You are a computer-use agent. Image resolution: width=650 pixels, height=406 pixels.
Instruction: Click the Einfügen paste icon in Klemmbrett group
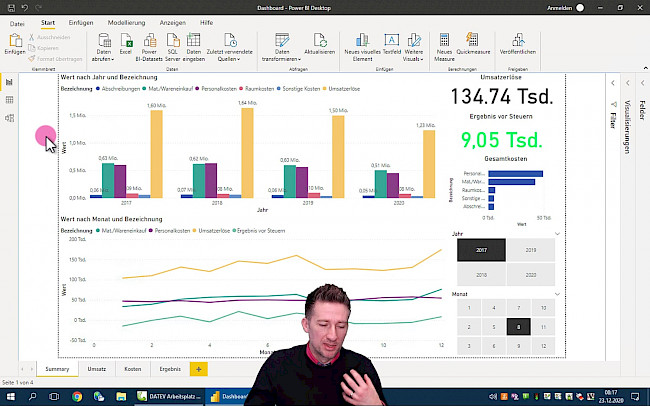(x=15, y=41)
